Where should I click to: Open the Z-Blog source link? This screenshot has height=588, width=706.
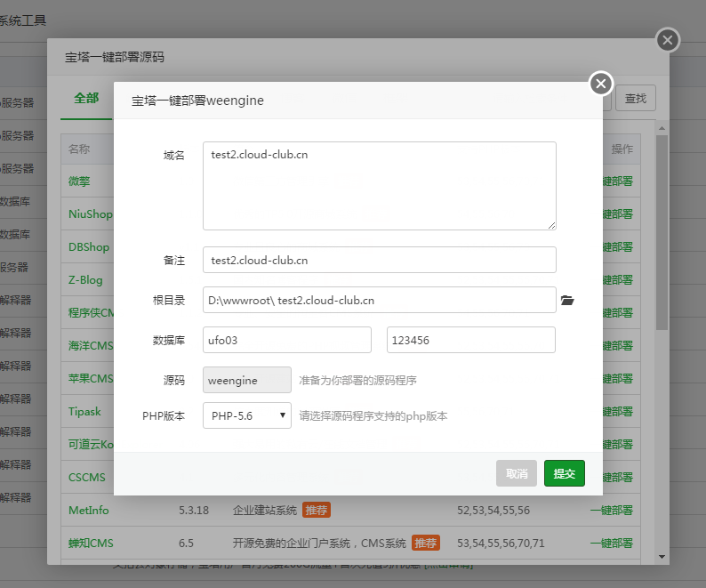click(85, 280)
